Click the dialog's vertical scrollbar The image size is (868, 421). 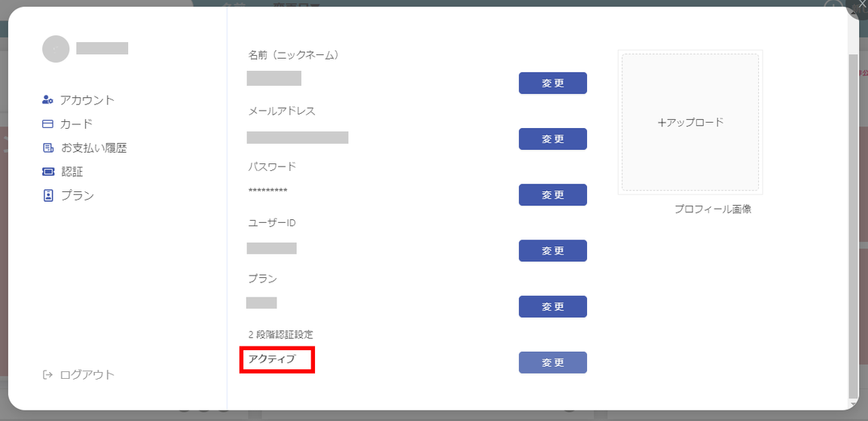pyautogui.click(x=852, y=226)
